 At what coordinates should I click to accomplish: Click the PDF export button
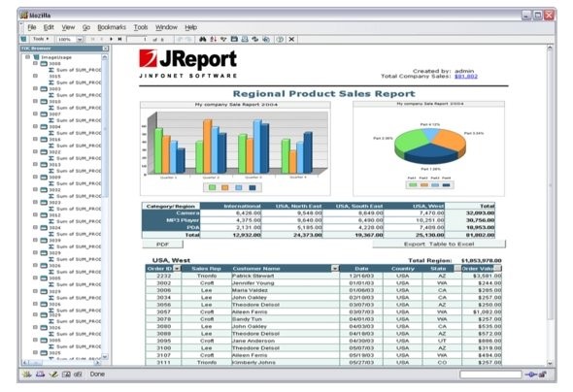coord(162,245)
